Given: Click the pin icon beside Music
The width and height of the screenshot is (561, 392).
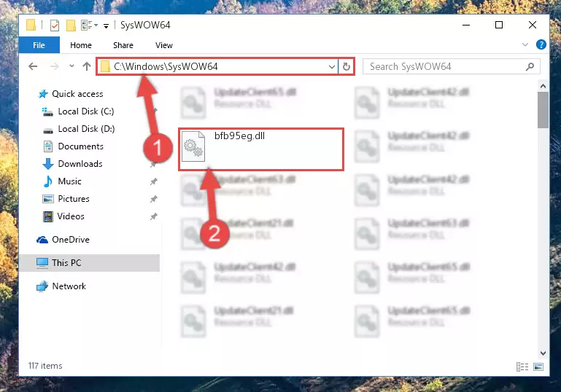Looking at the screenshot, I should pos(153,181).
